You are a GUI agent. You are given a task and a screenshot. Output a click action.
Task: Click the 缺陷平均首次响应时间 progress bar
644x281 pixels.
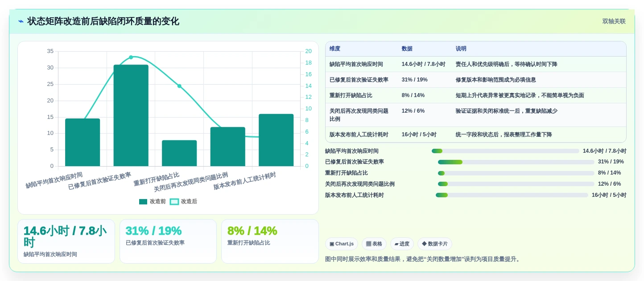point(505,151)
